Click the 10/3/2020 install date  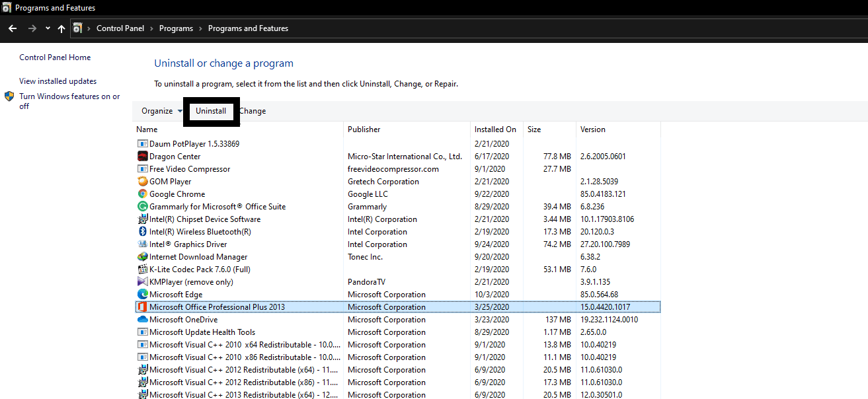tap(491, 295)
